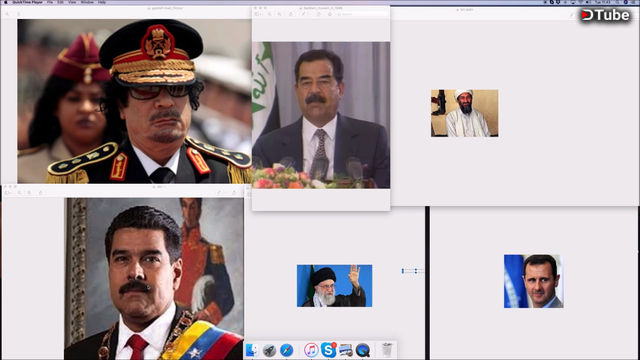
Task: Click gaddafi window title text
Action: point(167,8)
